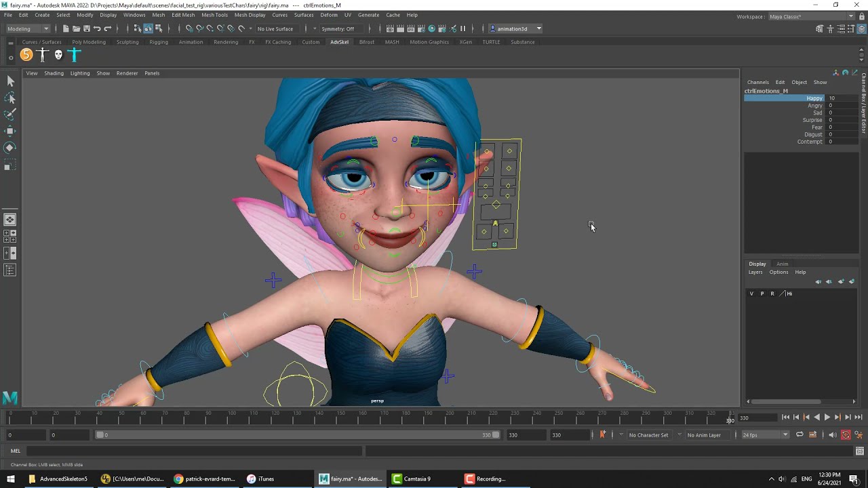Choose the Lasso Select tool
The height and width of the screenshot is (488, 868).
tap(10, 98)
